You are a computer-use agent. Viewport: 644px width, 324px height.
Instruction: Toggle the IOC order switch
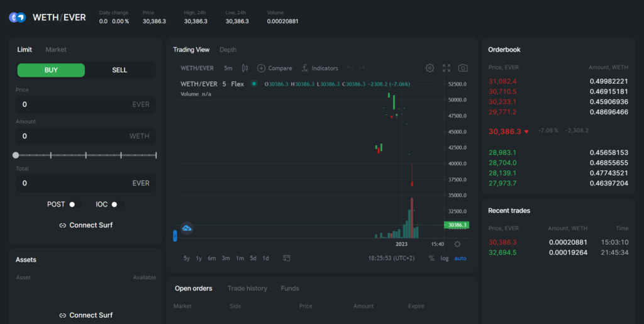click(117, 204)
